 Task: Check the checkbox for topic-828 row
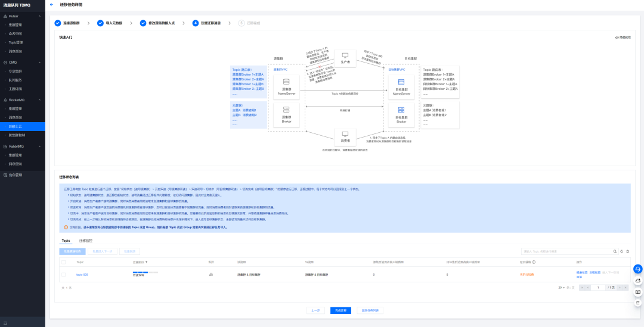click(x=63, y=274)
